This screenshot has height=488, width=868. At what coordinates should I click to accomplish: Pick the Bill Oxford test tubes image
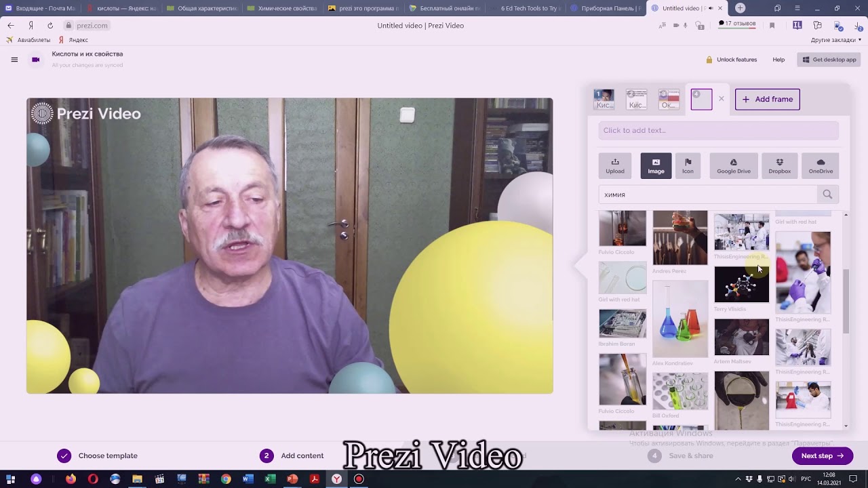click(x=680, y=391)
